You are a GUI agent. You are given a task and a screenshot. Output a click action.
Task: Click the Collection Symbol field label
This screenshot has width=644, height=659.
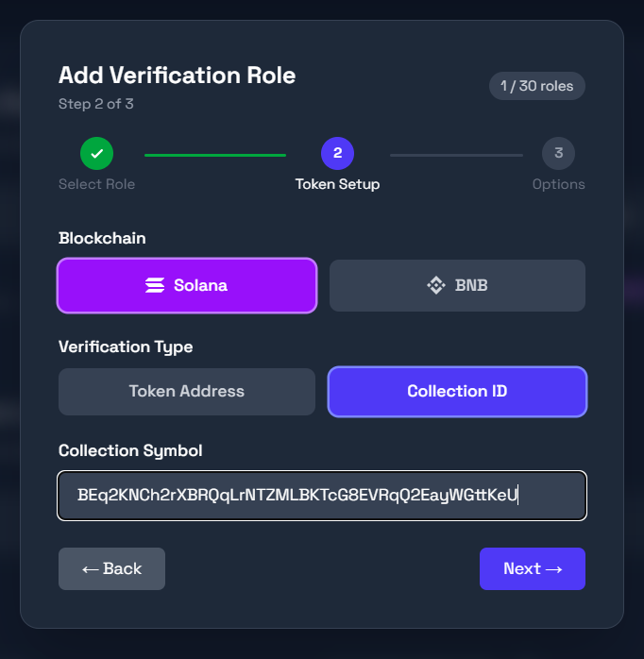tap(130, 450)
